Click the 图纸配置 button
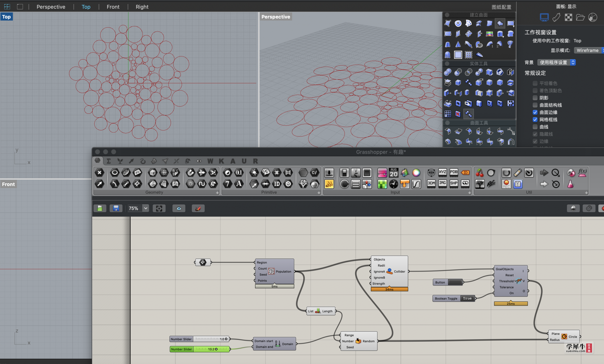604x364 pixels. click(x=501, y=7)
